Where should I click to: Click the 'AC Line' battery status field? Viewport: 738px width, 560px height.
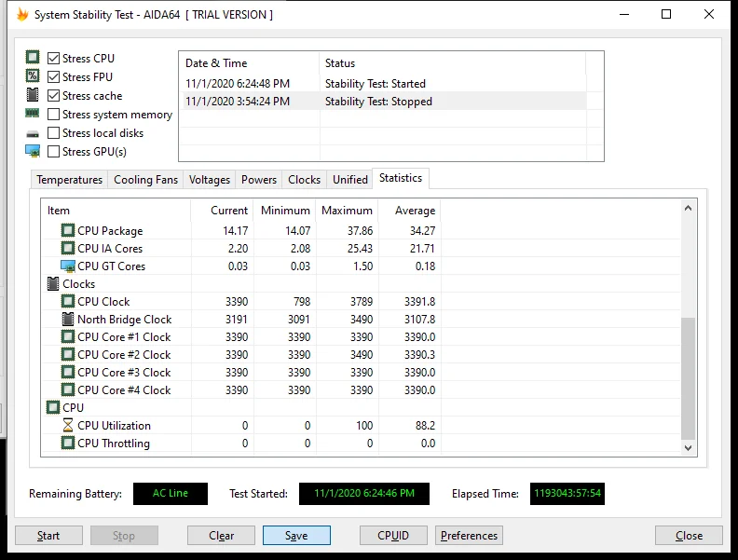click(171, 494)
